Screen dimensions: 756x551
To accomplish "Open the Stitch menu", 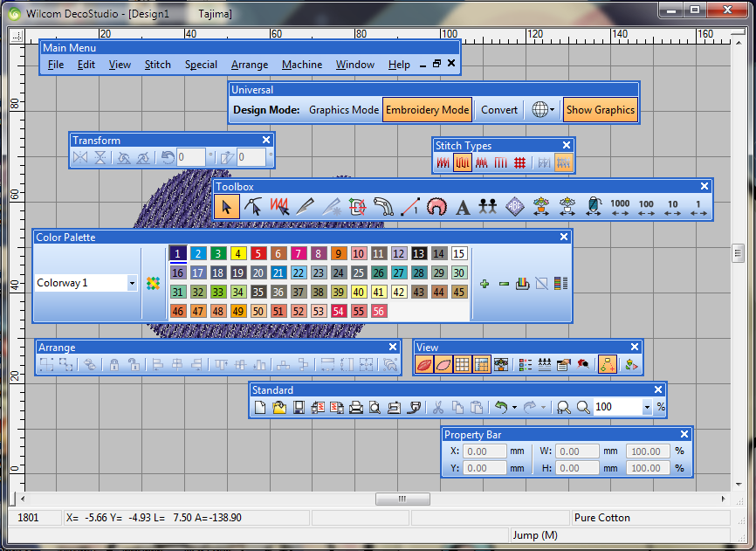I will pyautogui.click(x=158, y=65).
